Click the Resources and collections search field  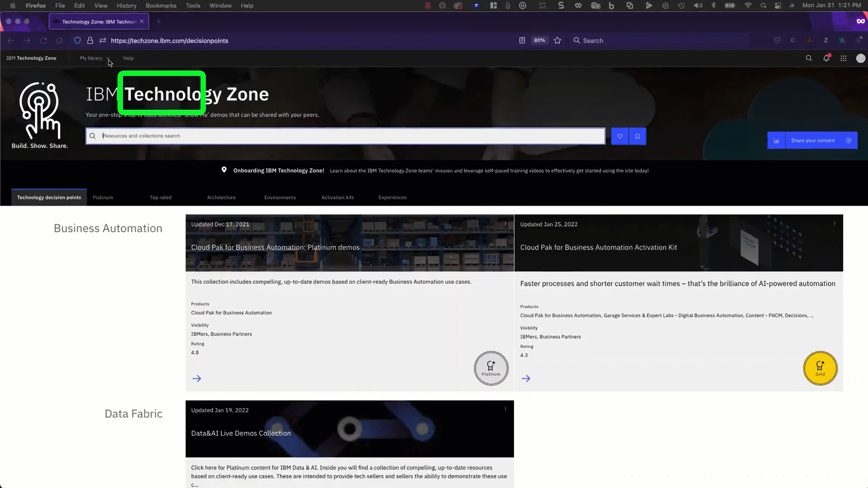(x=345, y=136)
